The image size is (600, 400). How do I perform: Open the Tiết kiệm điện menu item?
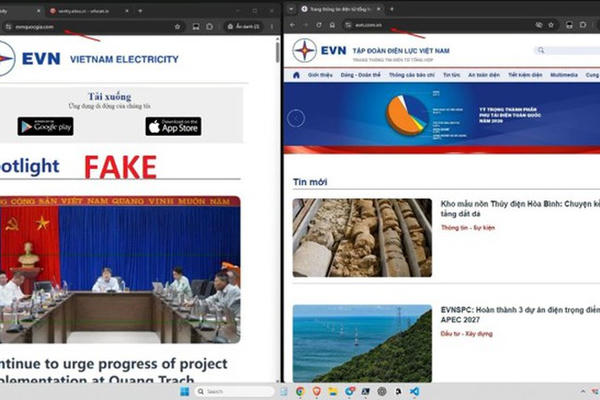pyautogui.click(x=525, y=75)
